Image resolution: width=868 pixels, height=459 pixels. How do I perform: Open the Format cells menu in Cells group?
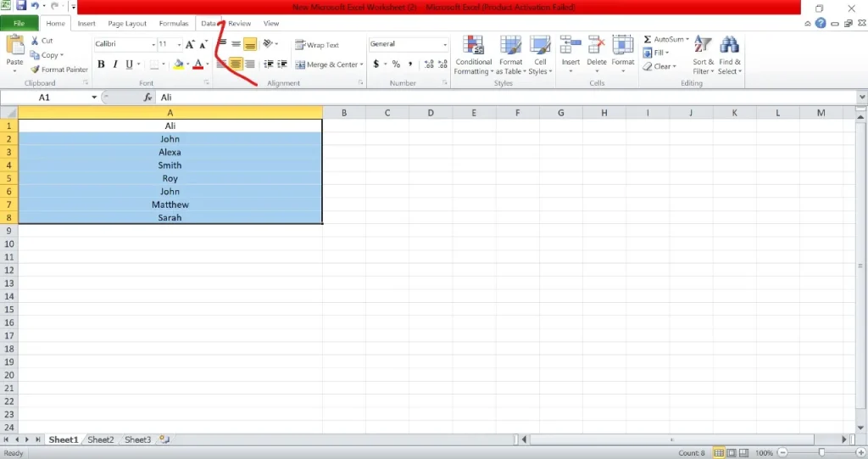click(623, 54)
